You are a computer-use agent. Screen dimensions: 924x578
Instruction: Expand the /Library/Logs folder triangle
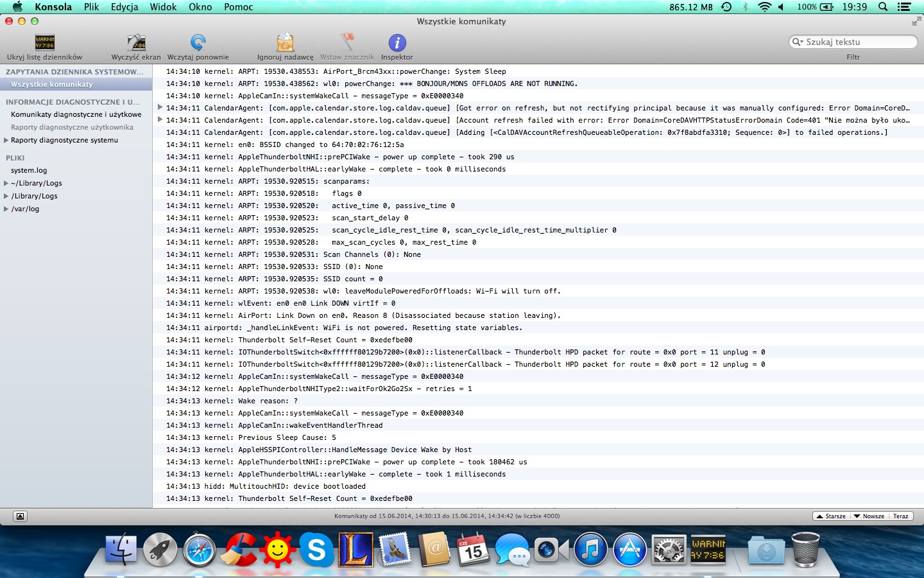[6, 196]
